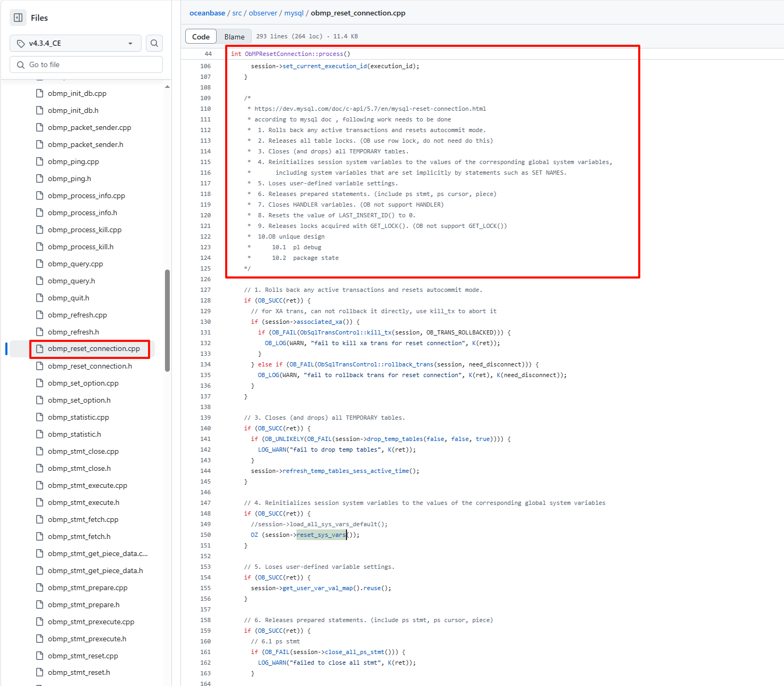Open obmp_quit.h file

[x=69, y=298]
